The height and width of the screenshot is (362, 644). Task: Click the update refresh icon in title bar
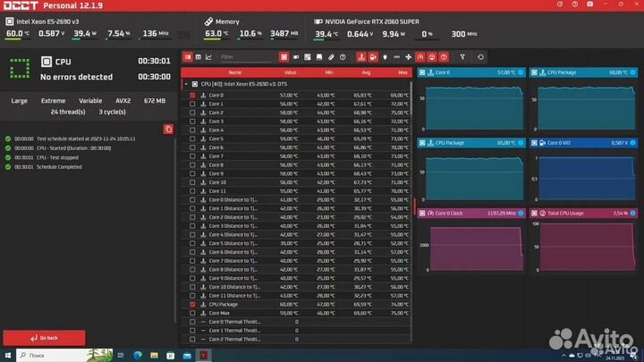(560, 4)
